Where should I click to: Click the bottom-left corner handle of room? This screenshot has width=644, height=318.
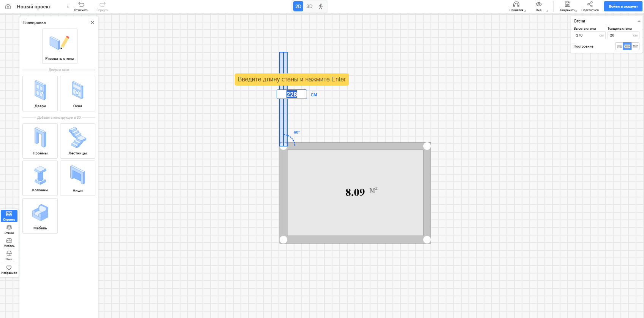(283, 240)
